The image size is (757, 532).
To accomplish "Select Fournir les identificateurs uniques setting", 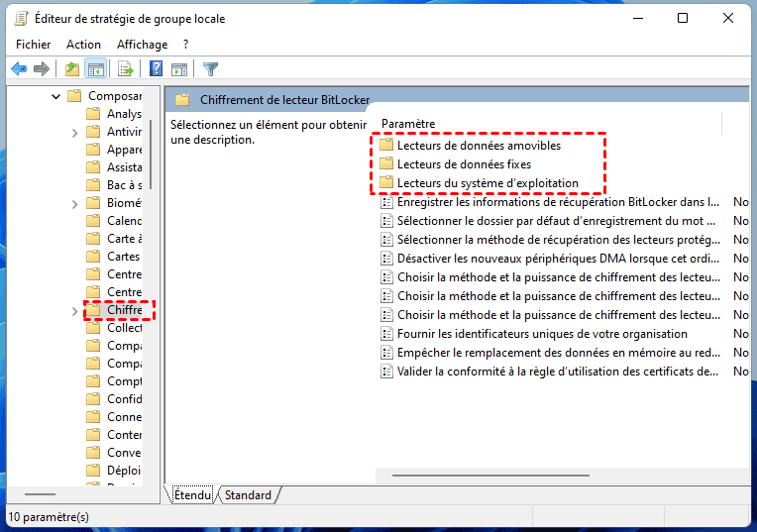I will [x=533, y=334].
